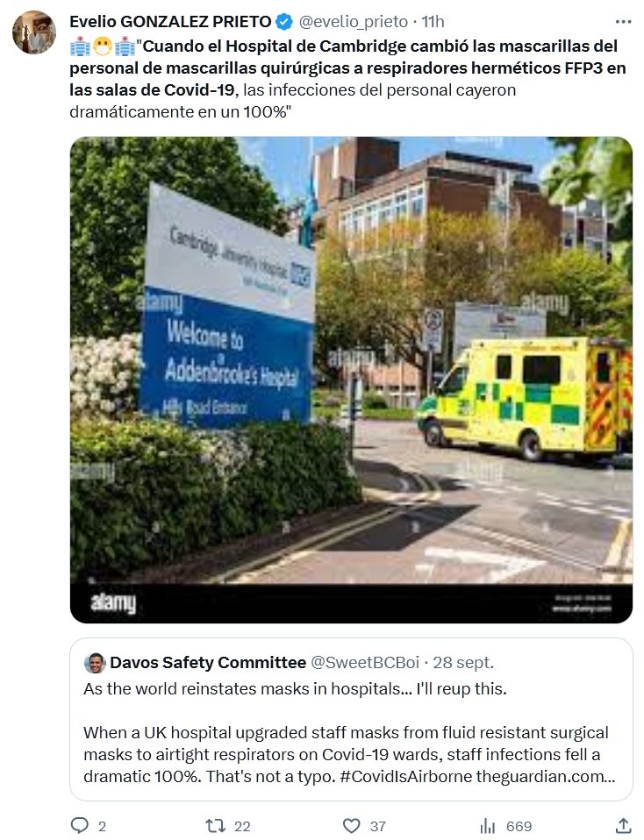Open the Evelio GONZALEZ PRIETO display name
Viewport: 644px width, 840px height.
click(170, 21)
